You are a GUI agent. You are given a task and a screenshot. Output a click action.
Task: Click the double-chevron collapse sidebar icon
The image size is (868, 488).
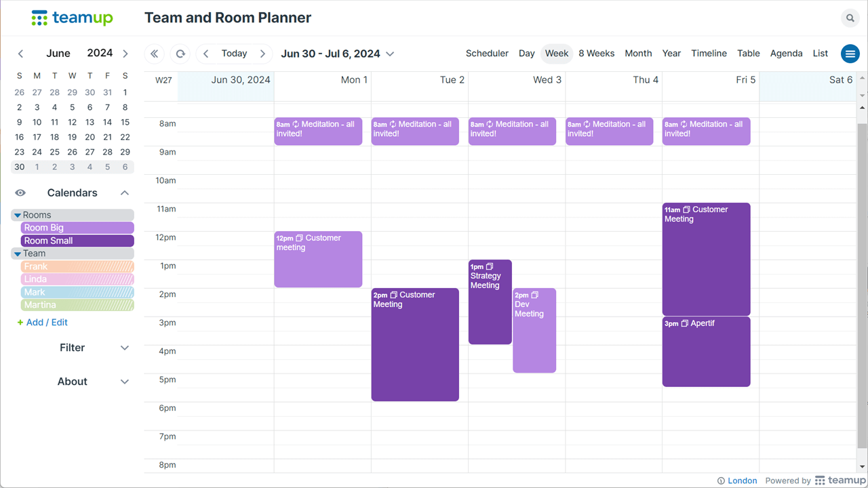(154, 54)
